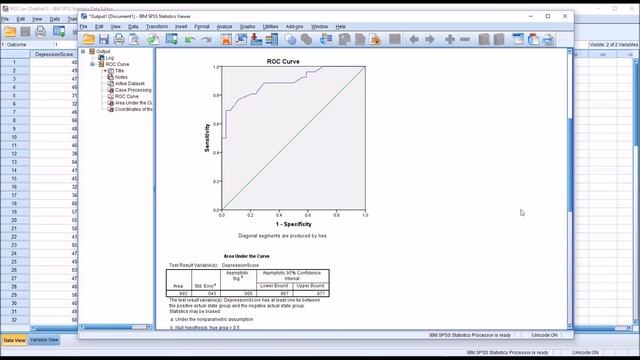Click the Show book icon in toolbar

tap(484, 39)
